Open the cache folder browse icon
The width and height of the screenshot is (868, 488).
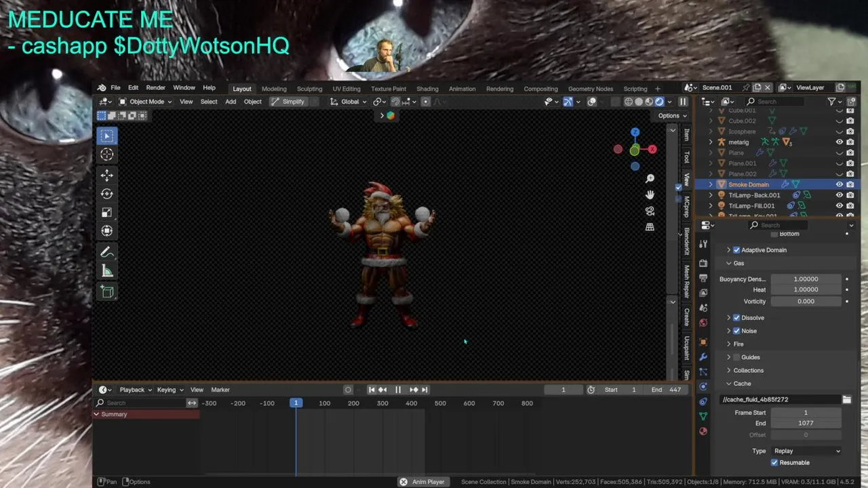[x=847, y=400]
